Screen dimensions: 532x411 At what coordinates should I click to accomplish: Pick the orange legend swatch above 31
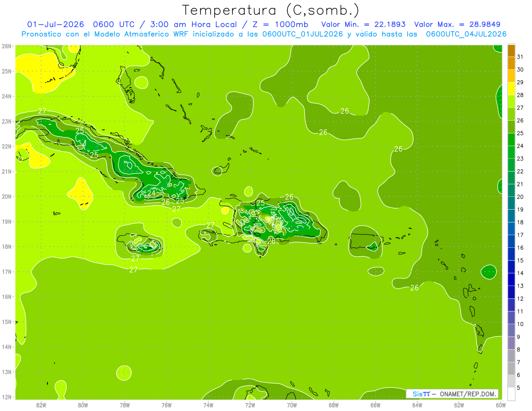(511, 51)
